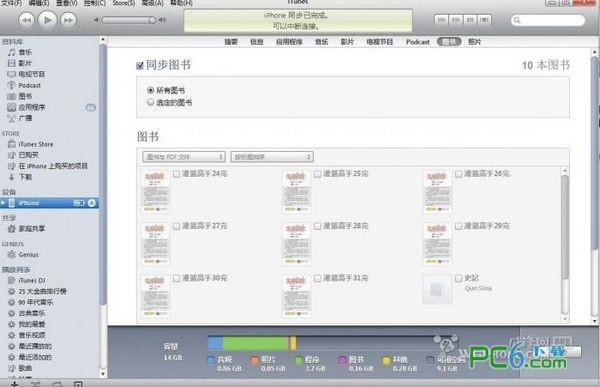Viewport: 600px width, 387px height.
Task: Open 已购买 (Purchased) in sidebar
Action: (x=28, y=155)
